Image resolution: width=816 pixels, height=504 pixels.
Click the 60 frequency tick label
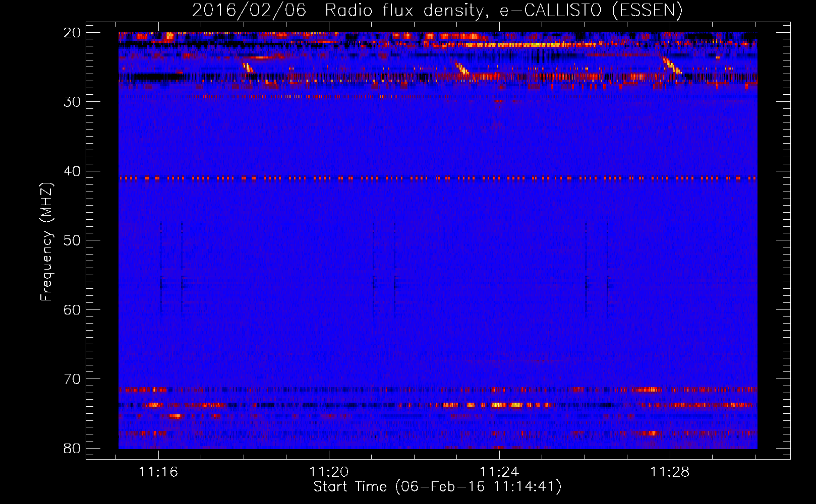click(x=72, y=309)
